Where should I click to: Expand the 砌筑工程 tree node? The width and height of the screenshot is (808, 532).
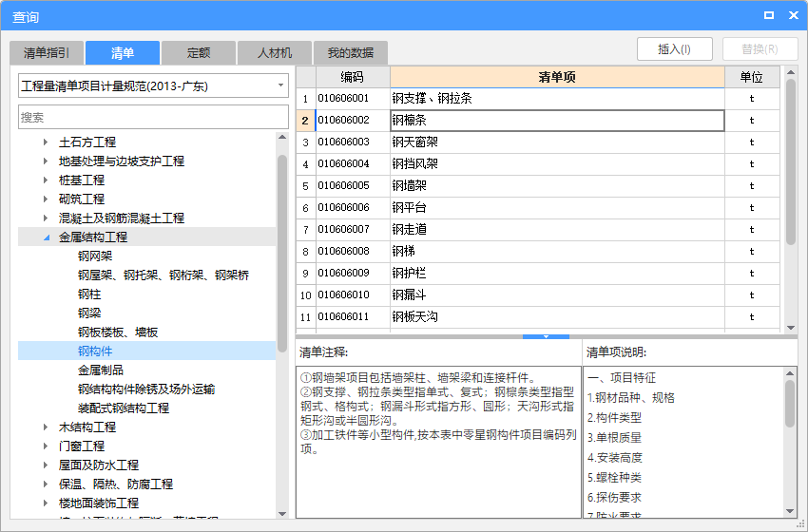pyautogui.click(x=46, y=199)
